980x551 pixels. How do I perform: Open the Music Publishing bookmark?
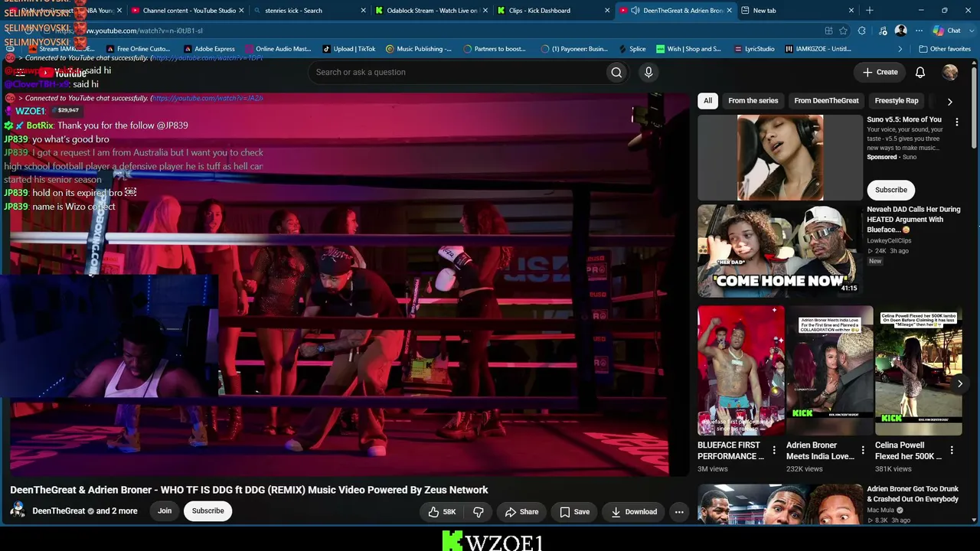point(419,49)
